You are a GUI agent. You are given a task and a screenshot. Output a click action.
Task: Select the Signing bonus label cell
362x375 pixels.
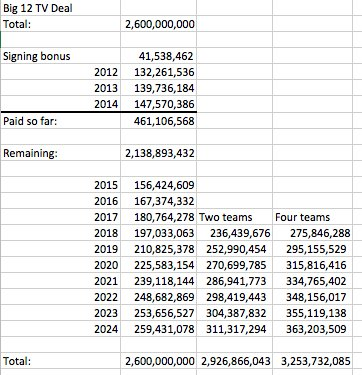[60, 56]
